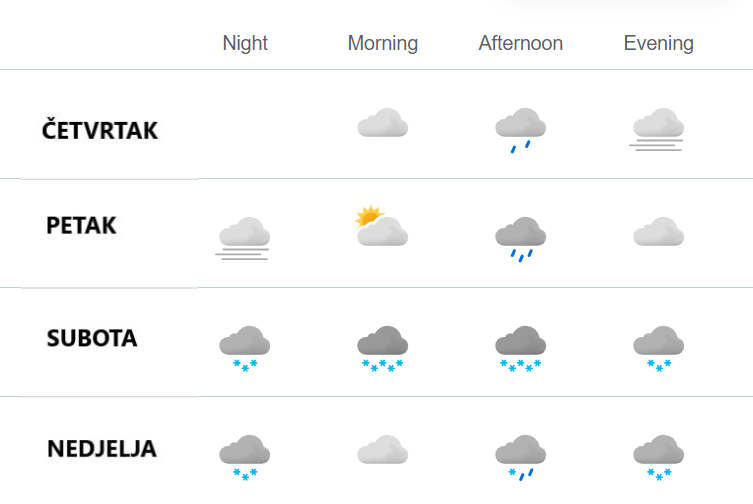The image size is (753, 504).
Task: Select the Nedjelja afternoon sleet icon
Action: tap(521, 458)
